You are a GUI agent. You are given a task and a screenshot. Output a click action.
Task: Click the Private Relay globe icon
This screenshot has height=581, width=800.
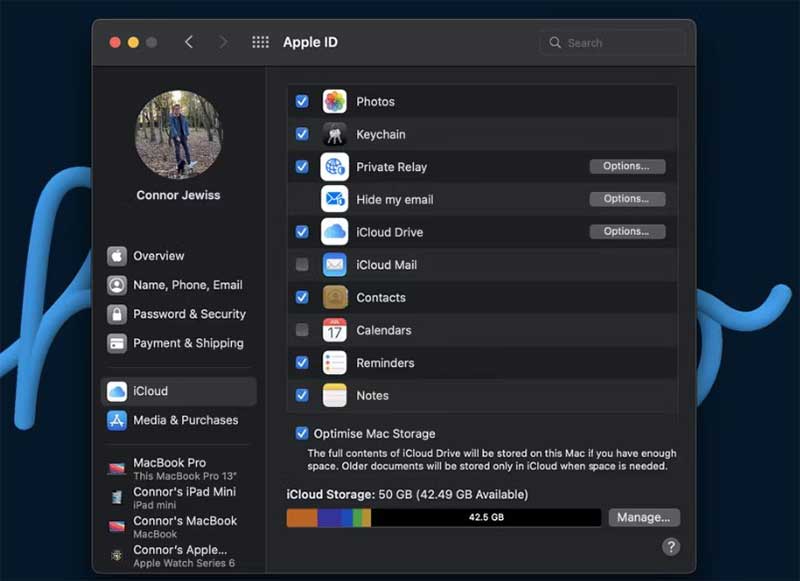pyautogui.click(x=335, y=167)
